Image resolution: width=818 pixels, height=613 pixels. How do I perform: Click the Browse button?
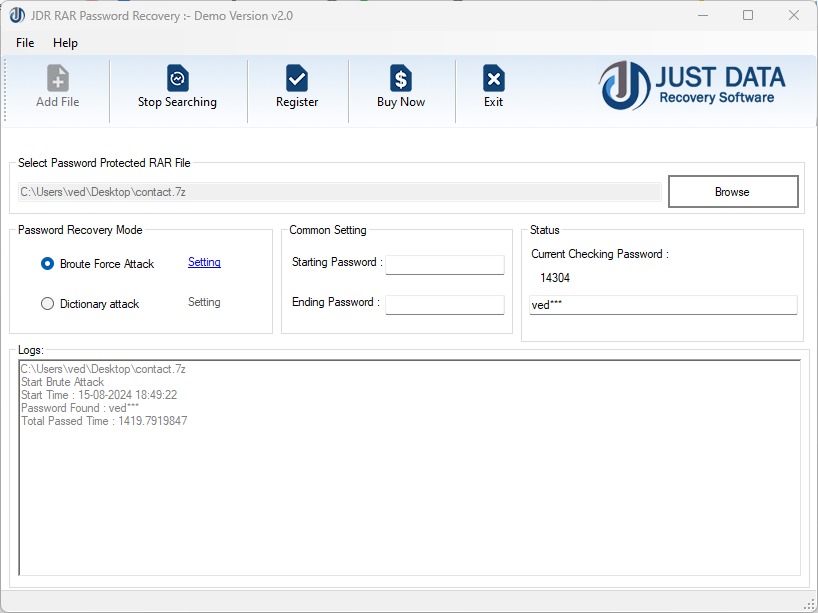(732, 192)
